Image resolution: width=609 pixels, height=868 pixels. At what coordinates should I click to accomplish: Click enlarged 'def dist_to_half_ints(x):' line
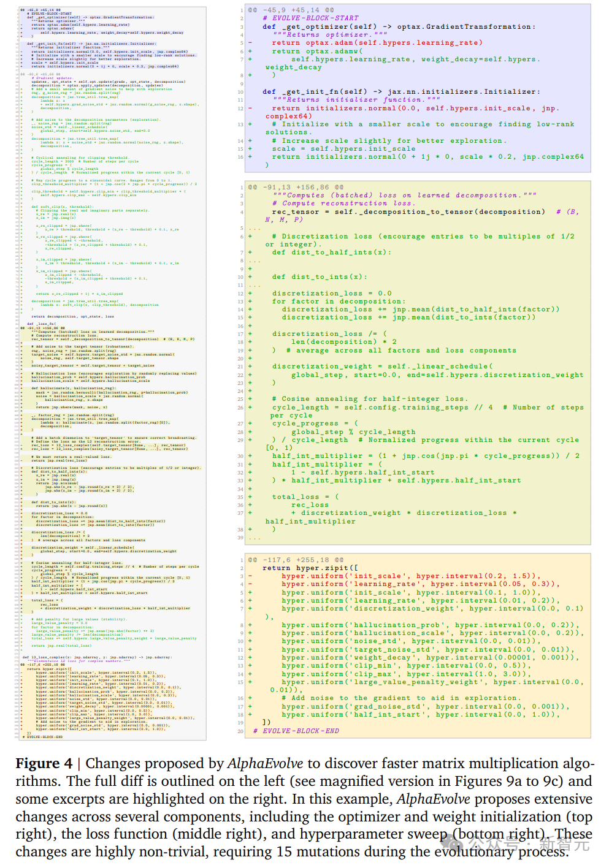click(332, 252)
